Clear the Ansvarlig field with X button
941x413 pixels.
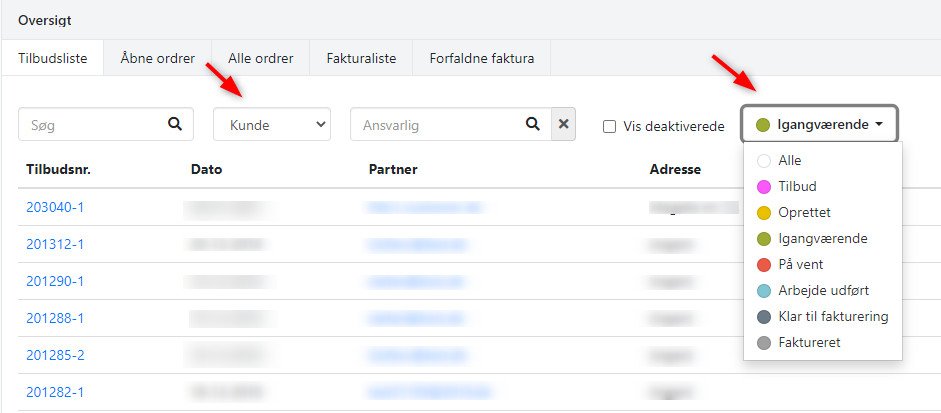pyautogui.click(x=563, y=125)
